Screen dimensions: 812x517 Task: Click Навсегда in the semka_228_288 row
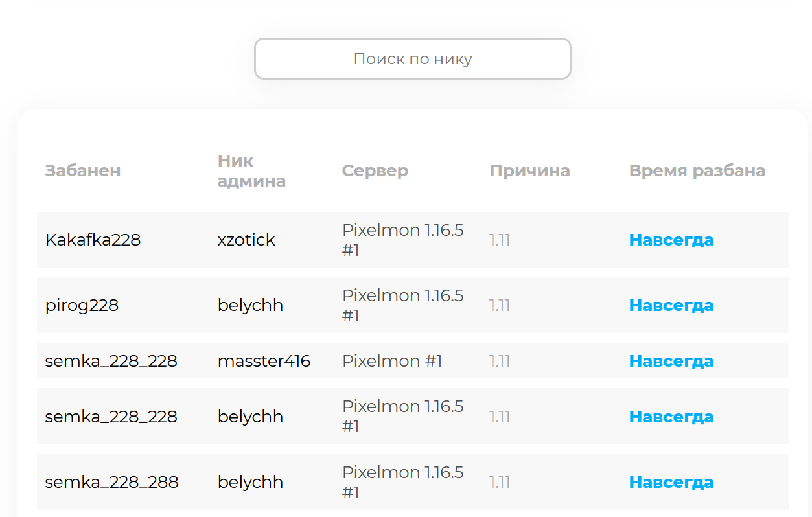point(671,482)
